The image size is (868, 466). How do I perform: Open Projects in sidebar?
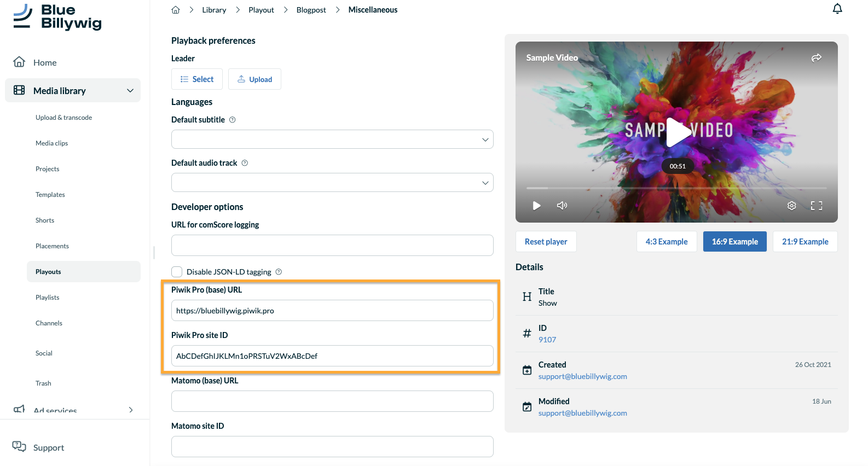tap(48, 169)
